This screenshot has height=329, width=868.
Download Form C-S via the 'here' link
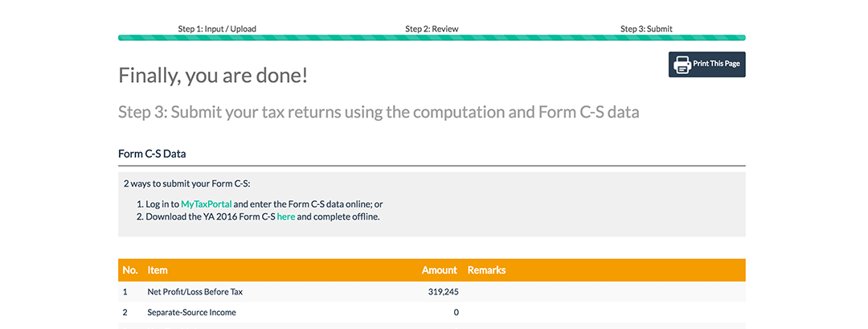coord(286,216)
